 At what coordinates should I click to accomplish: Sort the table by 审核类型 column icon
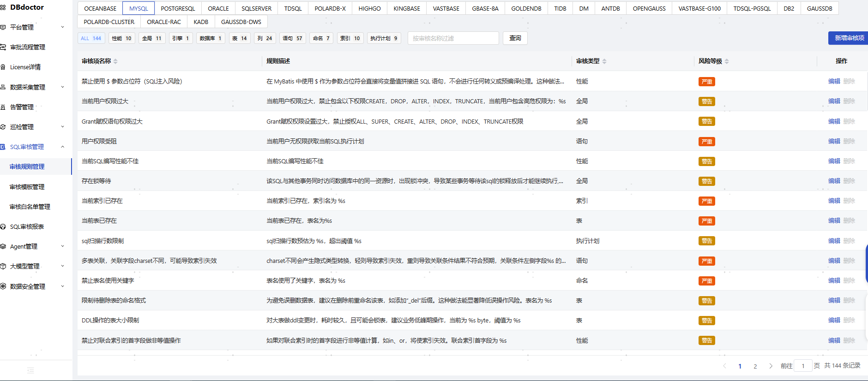point(604,61)
